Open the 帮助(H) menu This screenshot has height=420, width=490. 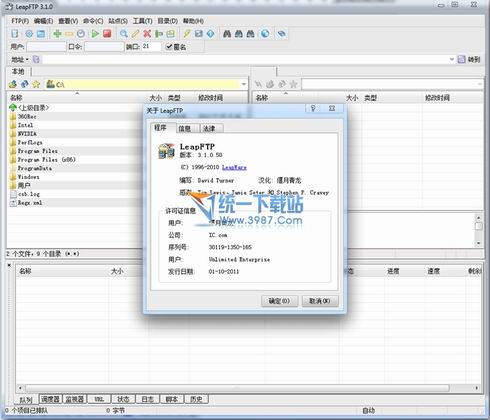point(193,21)
